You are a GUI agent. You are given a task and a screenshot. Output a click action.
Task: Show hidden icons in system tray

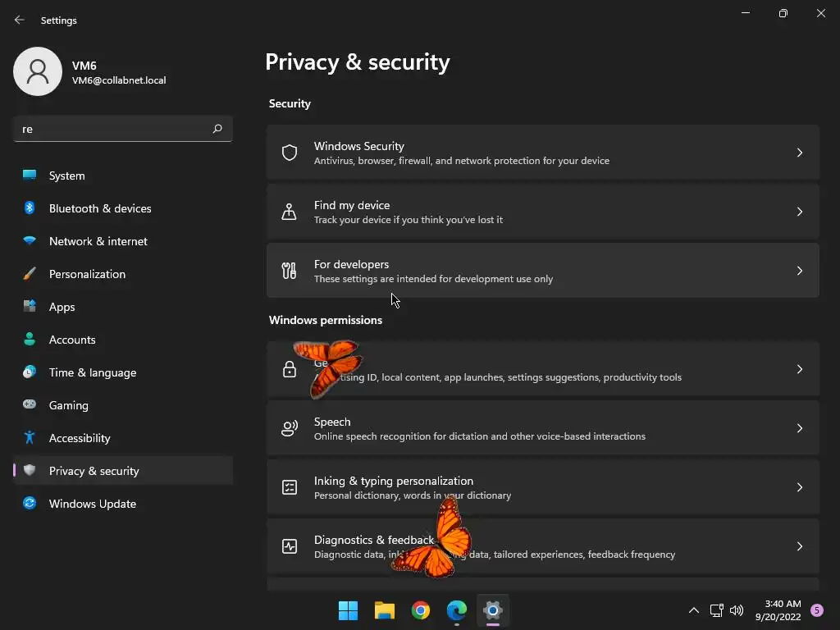[693, 610]
